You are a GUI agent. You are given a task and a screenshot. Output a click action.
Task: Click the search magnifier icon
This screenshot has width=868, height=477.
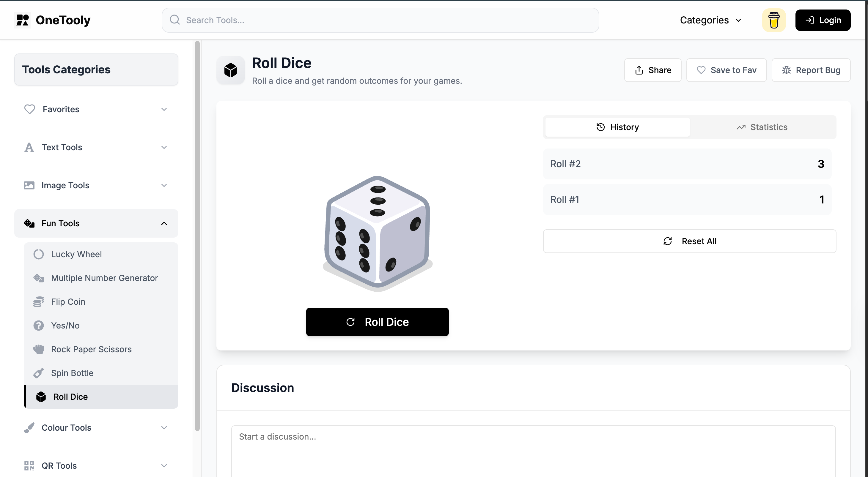pos(174,20)
